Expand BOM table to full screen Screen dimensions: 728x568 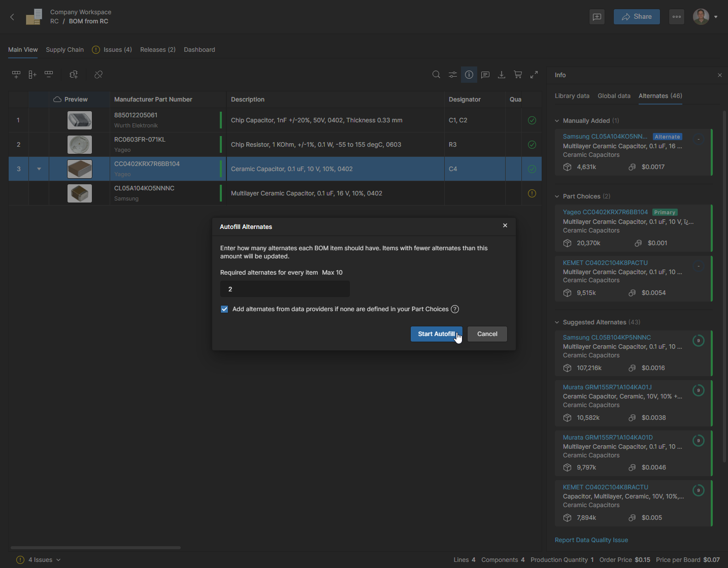[x=534, y=75]
